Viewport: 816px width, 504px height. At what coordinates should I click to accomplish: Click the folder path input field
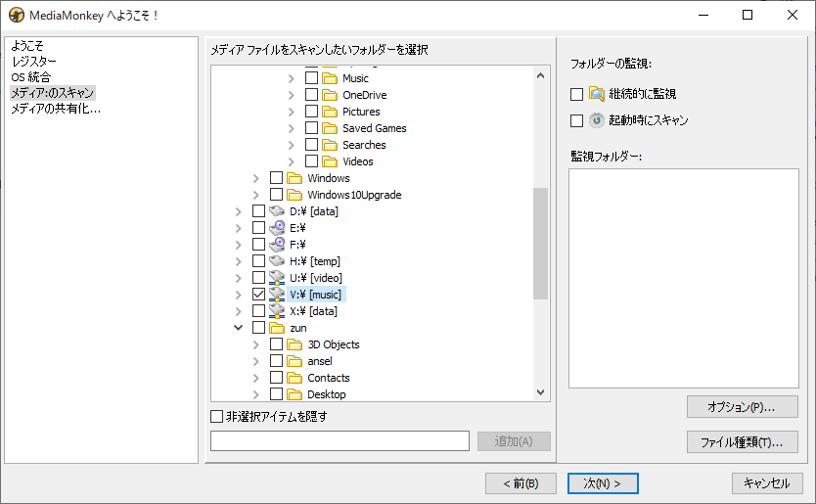tap(340, 441)
